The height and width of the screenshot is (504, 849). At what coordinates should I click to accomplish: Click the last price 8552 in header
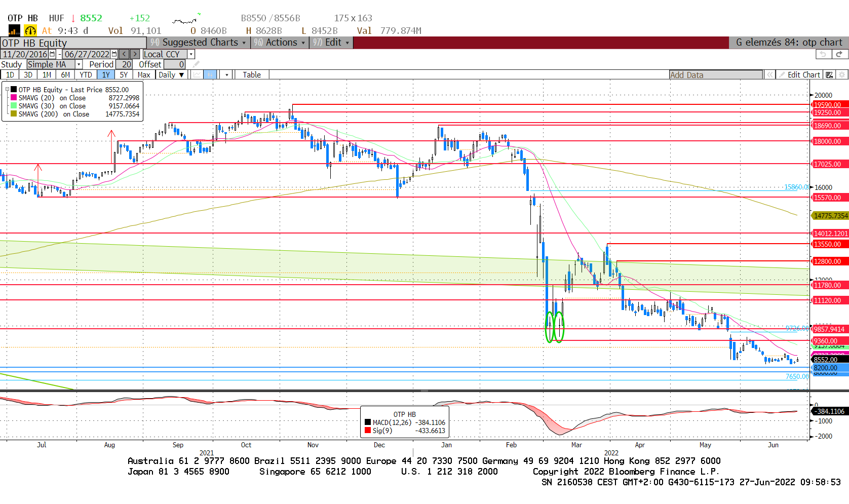91,18
